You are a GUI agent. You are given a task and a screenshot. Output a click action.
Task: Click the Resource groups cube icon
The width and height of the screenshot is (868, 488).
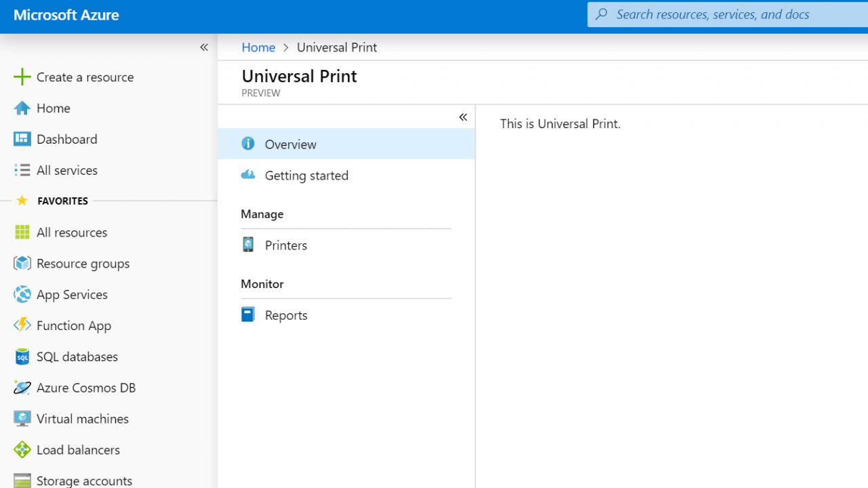22,264
